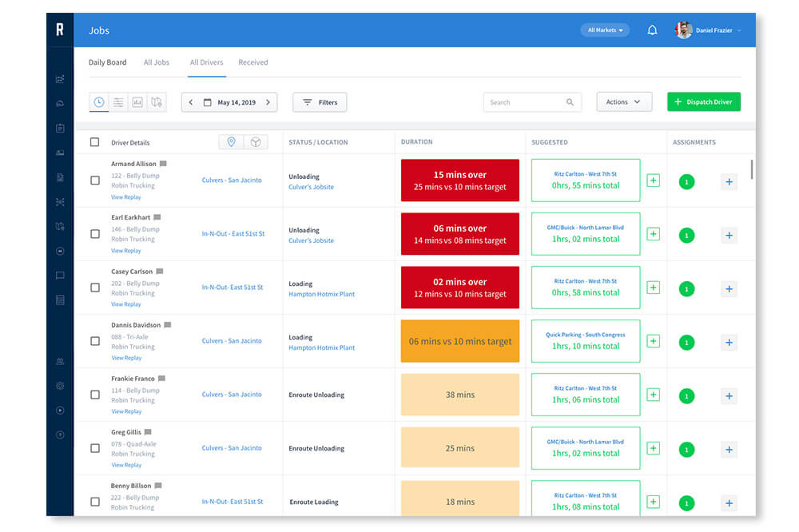Open analytics chart icon in sidebar
799x532 pixels.
coord(60,79)
